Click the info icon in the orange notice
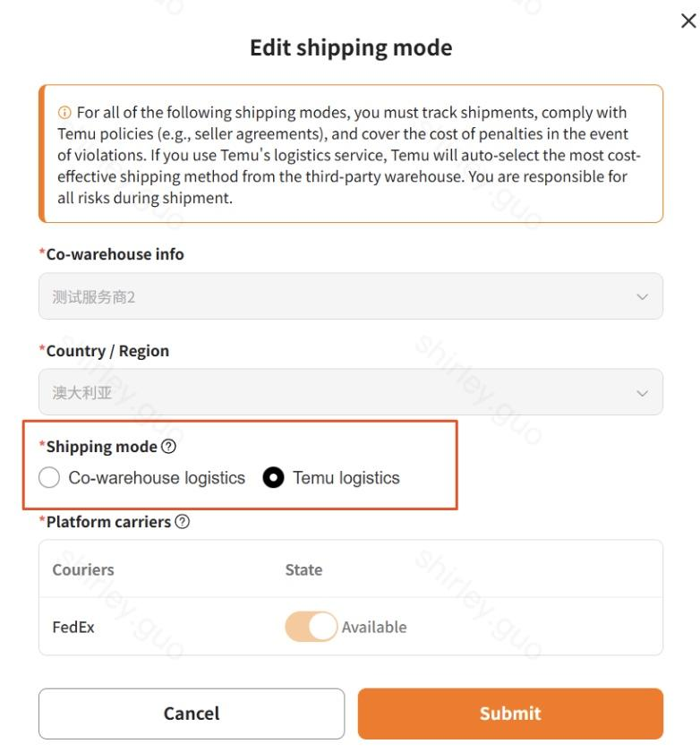This screenshot has height=752, width=700. coord(66,113)
